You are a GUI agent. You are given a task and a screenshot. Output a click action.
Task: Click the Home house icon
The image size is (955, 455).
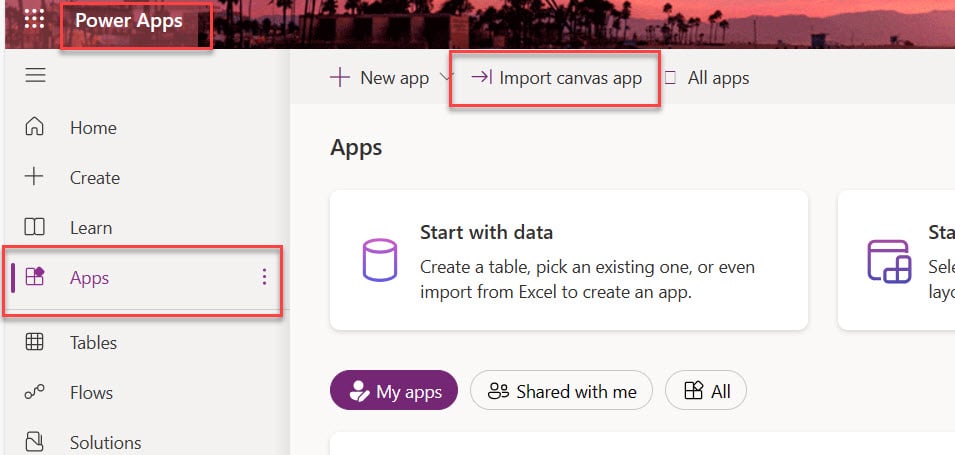point(34,127)
